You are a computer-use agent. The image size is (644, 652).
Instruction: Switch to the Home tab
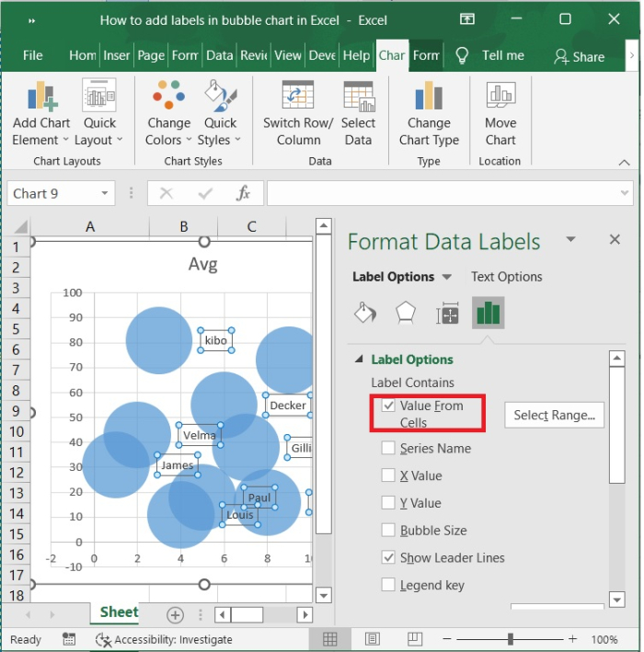pos(83,55)
